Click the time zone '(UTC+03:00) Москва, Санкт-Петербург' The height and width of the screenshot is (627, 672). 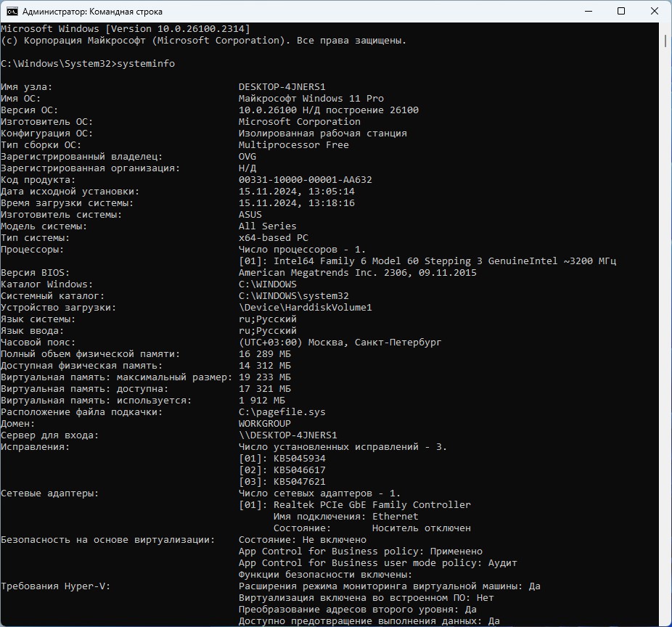(x=340, y=342)
